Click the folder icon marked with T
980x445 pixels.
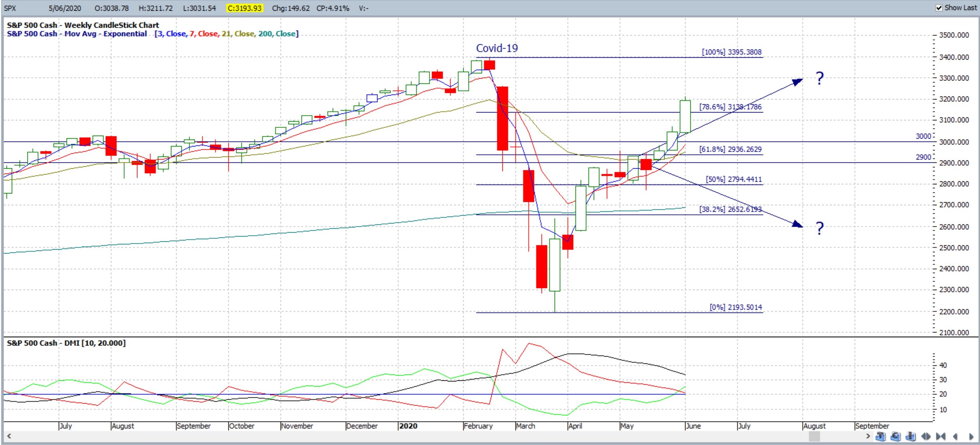click(880, 436)
